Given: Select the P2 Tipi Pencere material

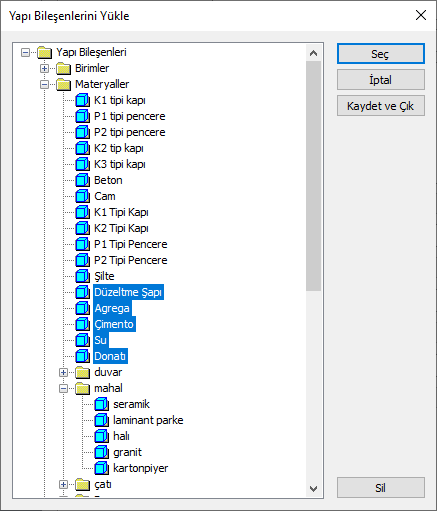Looking at the screenshot, I should [131, 260].
